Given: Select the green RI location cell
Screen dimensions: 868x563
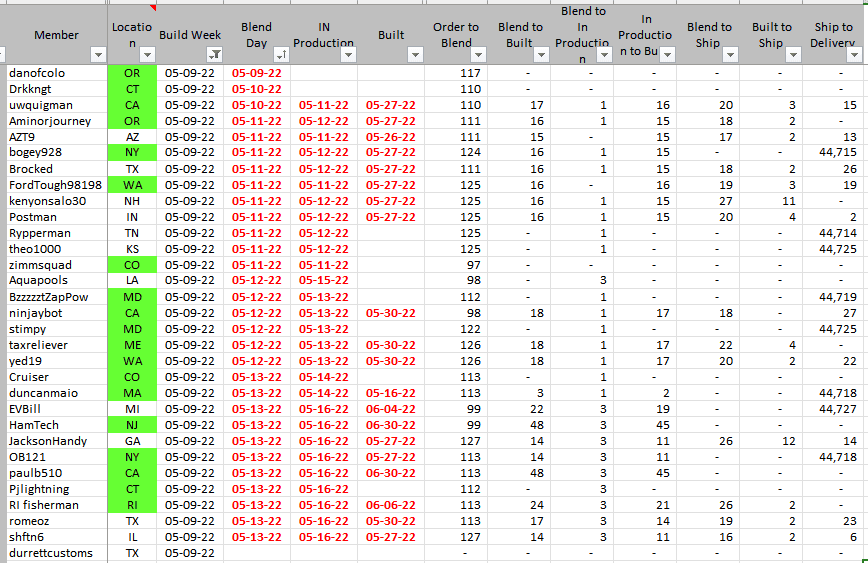Looking at the screenshot, I should [x=132, y=505].
